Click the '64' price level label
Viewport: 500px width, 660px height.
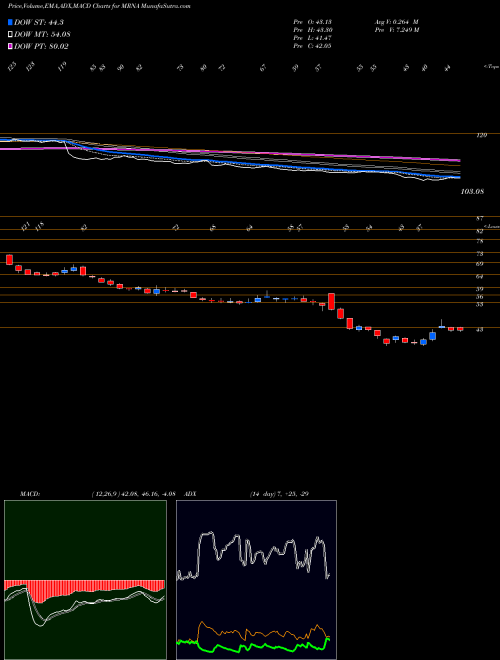[479, 277]
